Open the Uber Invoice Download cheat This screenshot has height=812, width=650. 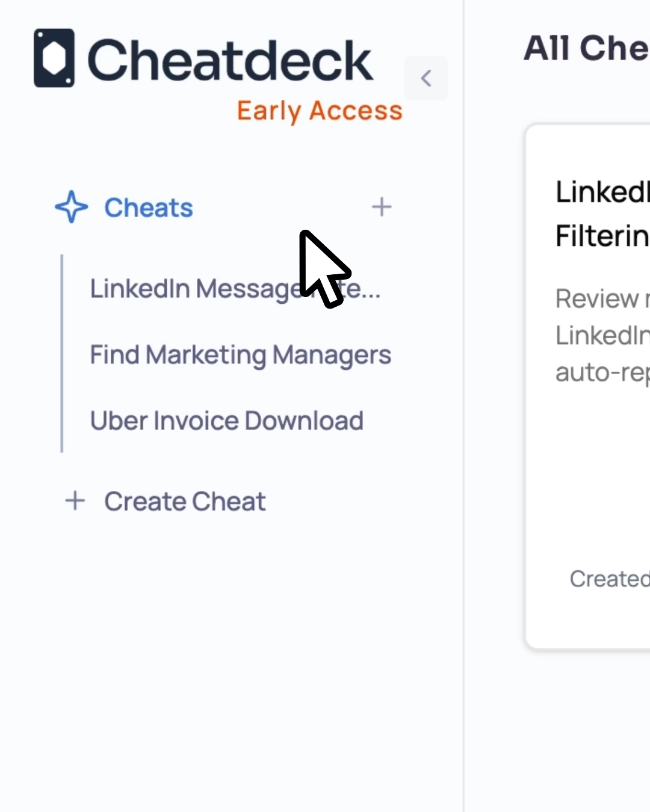[x=226, y=421]
